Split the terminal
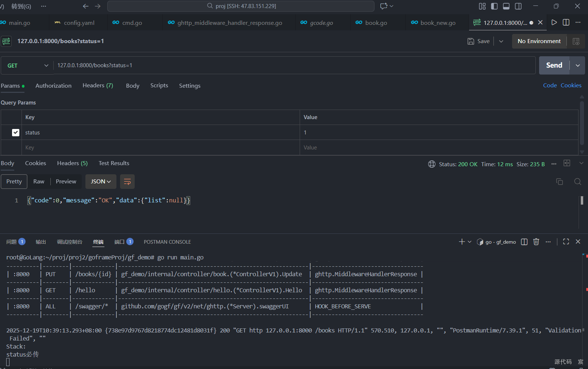 pyautogui.click(x=524, y=242)
